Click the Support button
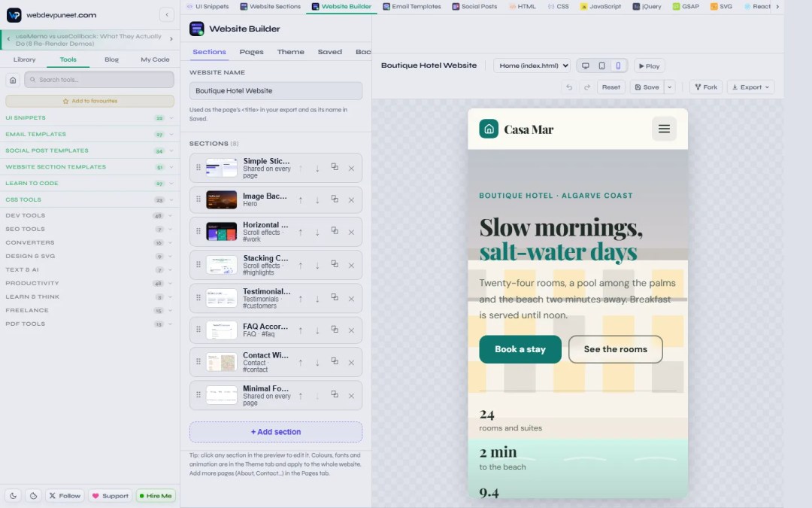 coord(111,495)
